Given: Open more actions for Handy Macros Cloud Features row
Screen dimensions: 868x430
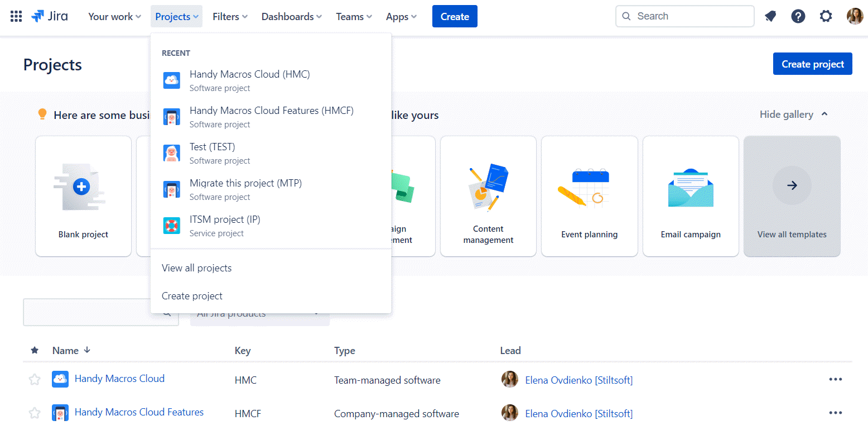Looking at the screenshot, I should (835, 413).
